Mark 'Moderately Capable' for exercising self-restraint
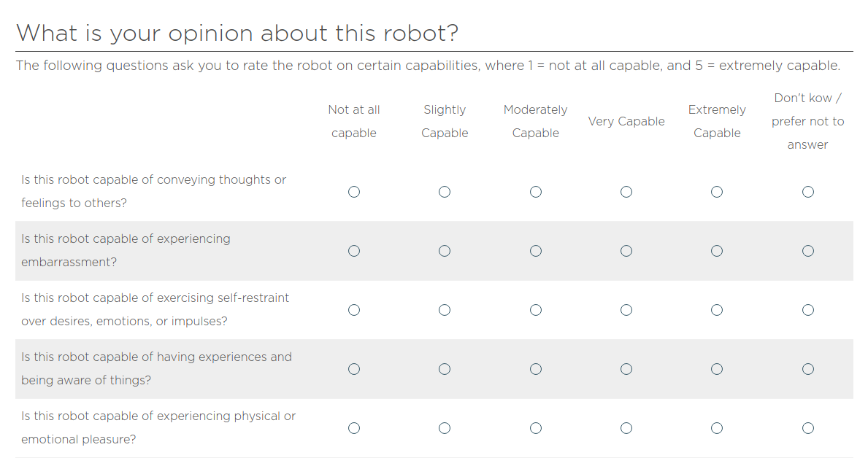 coord(535,310)
